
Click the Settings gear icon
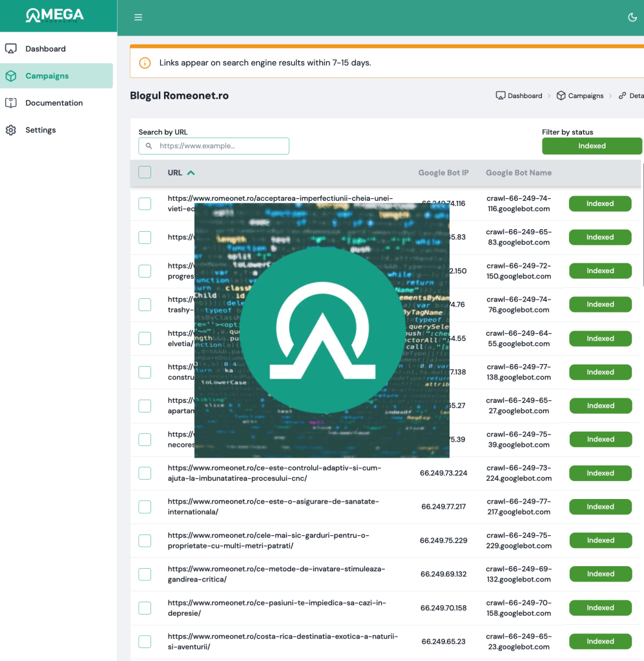point(11,130)
